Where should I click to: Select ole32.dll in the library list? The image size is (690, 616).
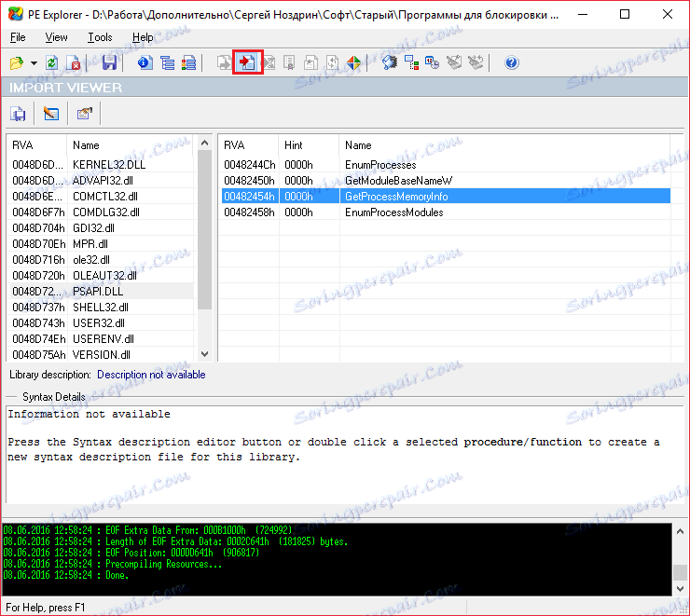(x=101, y=259)
